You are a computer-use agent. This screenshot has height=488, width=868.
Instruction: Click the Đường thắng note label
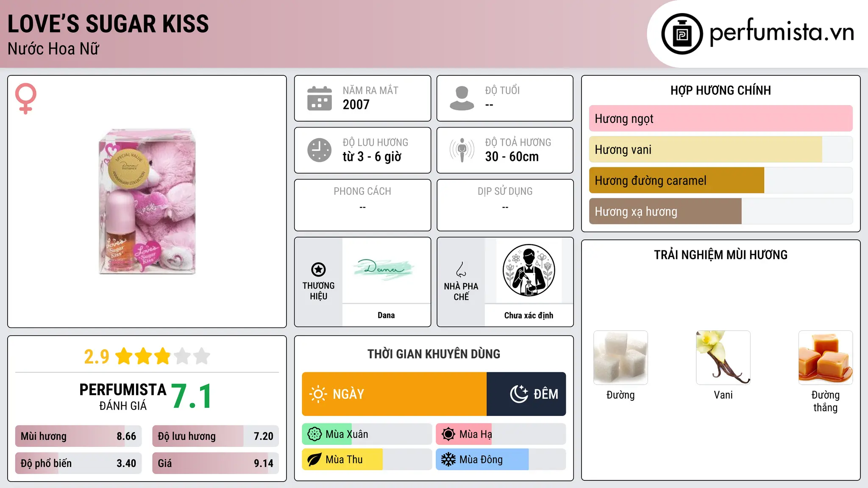[x=826, y=401]
